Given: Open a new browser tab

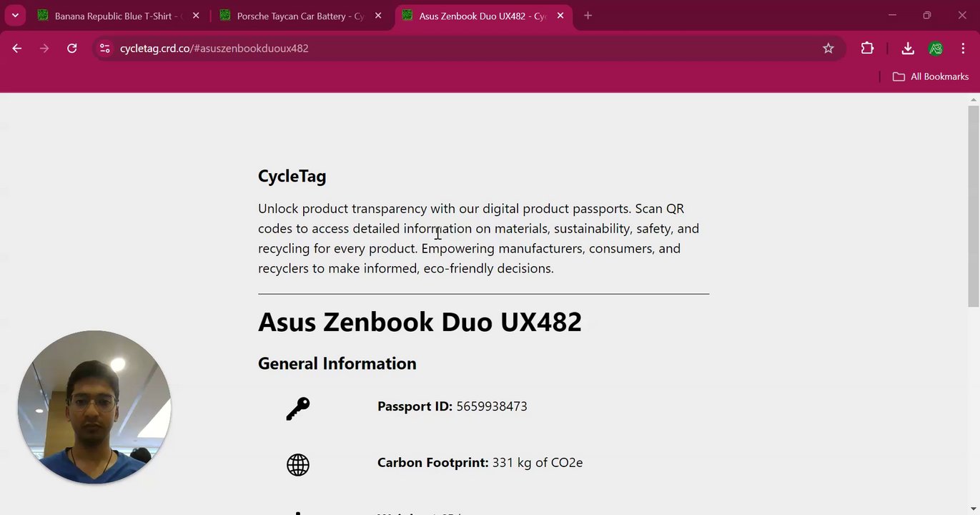Looking at the screenshot, I should (588, 16).
